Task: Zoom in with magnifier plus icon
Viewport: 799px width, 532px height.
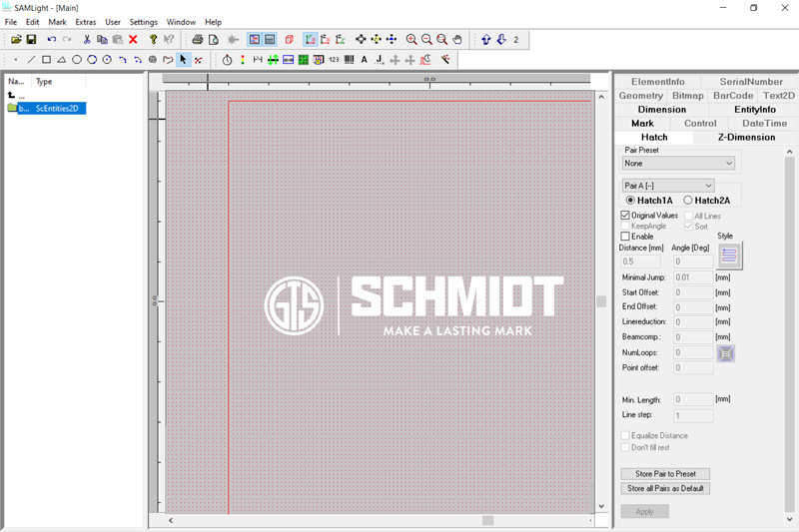Action: pos(411,39)
